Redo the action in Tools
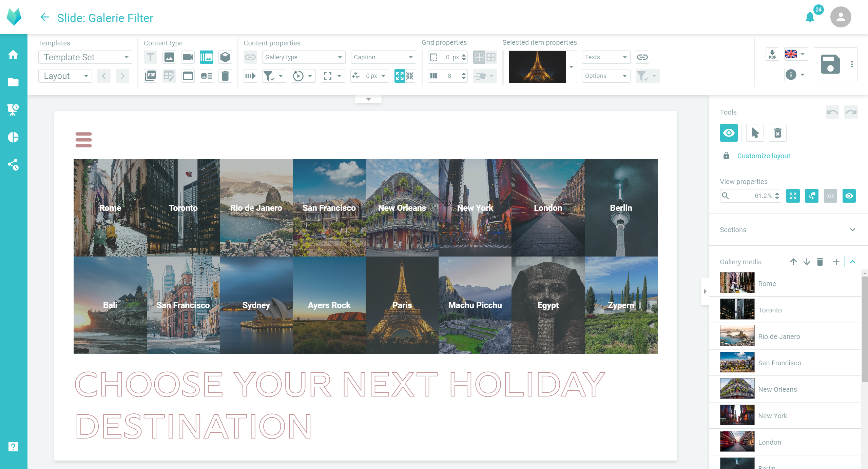The image size is (868, 469). 851,112
